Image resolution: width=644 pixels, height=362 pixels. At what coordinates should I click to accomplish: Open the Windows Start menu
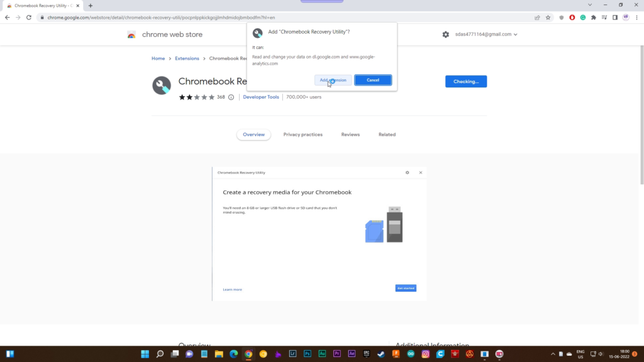(145, 354)
